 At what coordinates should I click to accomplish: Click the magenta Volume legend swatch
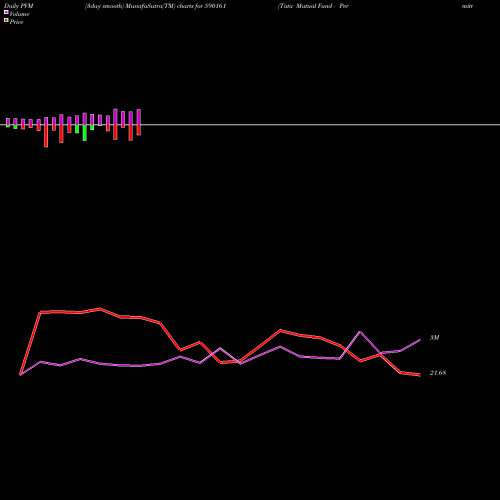[6, 12]
